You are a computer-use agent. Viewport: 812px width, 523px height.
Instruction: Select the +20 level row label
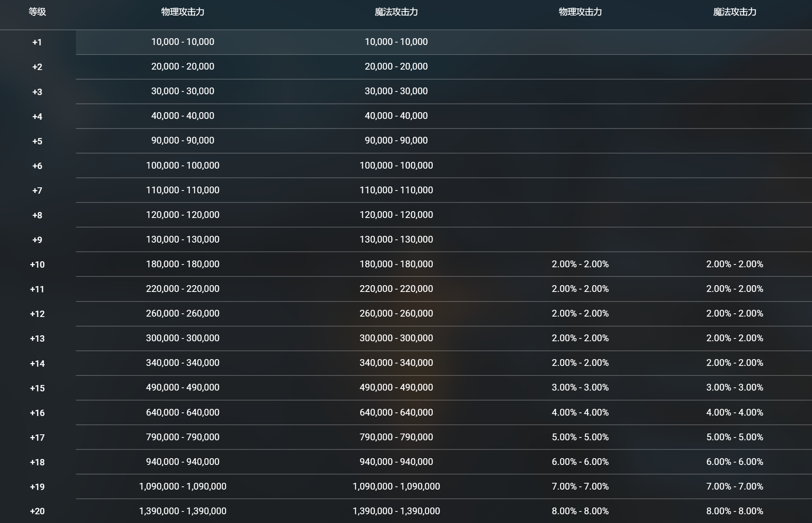[x=37, y=511]
